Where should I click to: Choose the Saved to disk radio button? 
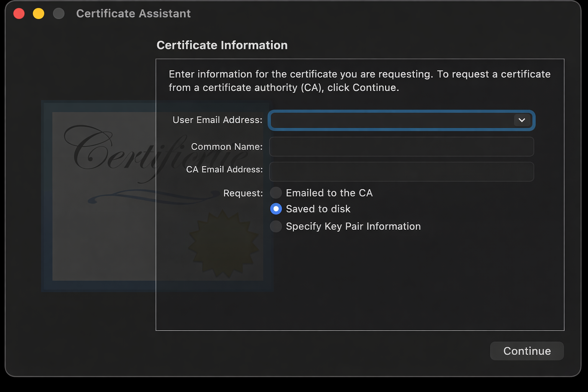[x=276, y=209]
